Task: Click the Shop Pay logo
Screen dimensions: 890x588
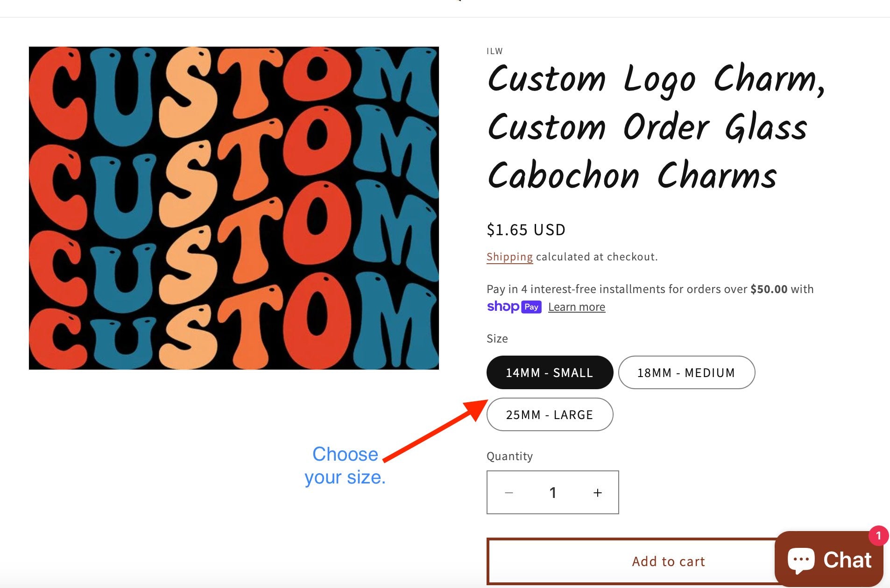Action: 515,307
